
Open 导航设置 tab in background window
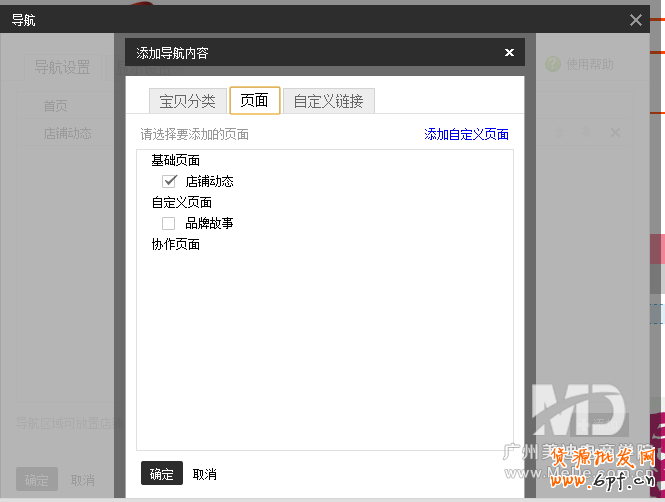point(62,67)
